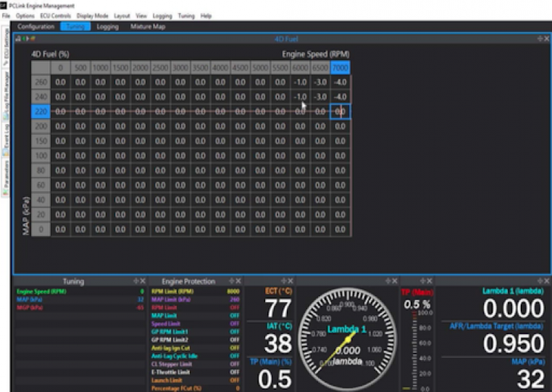Select the Launch Limit row
The height and width of the screenshot is (392, 552).
pyautogui.click(x=196, y=380)
